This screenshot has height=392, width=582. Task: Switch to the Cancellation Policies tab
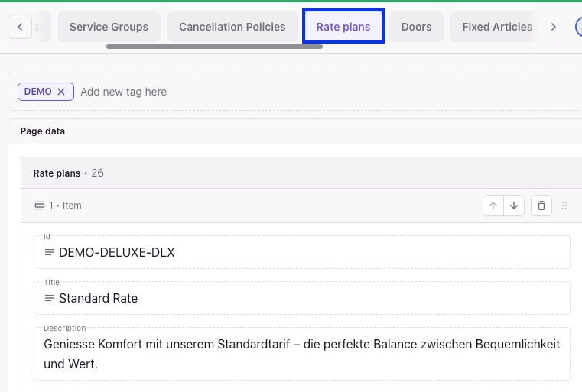point(232,27)
